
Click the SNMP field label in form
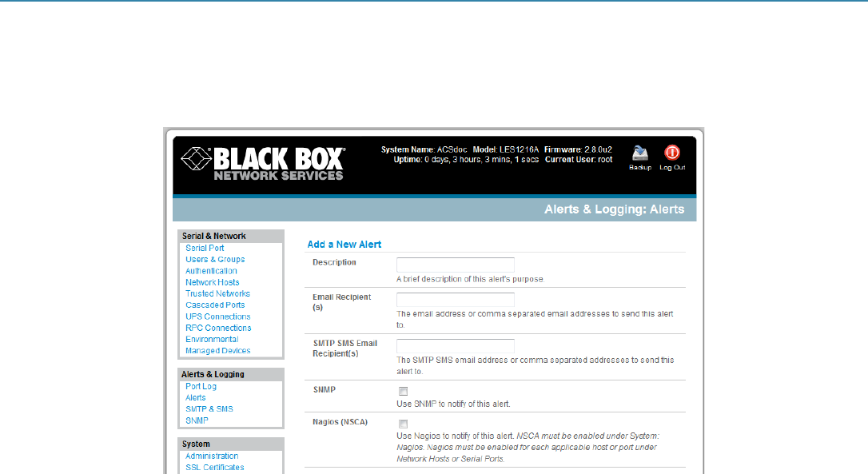(x=325, y=390)
